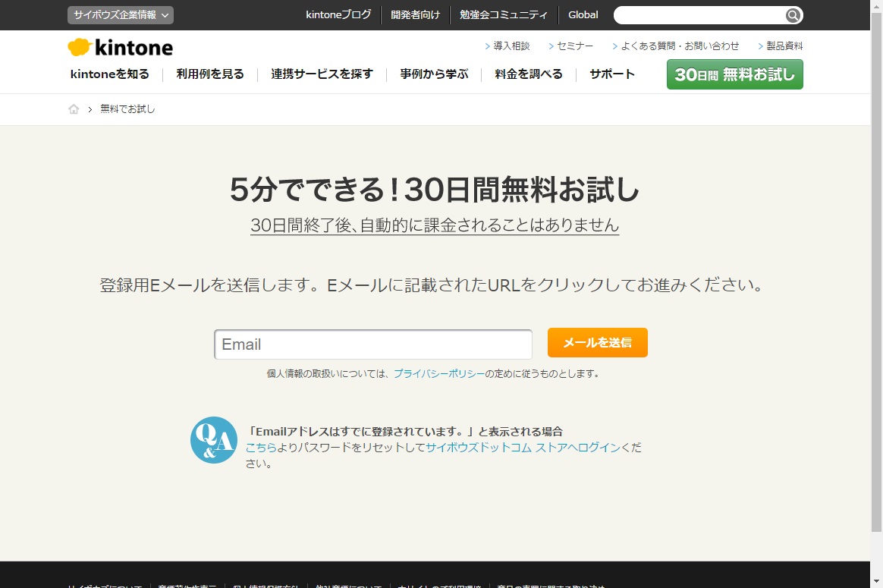883x588 pixels.
Task: Open kintoneを知る menu
Action: pos(110,74)
